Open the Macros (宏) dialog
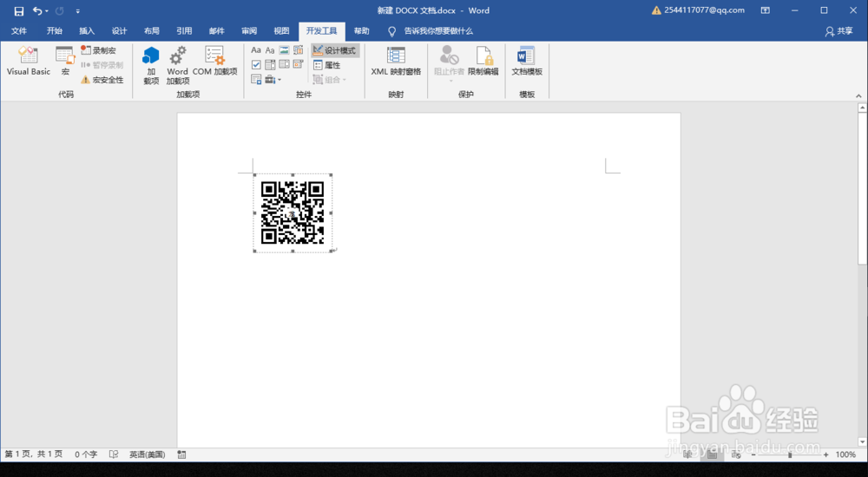Viewport: 868px width, 477px height. tap(65, 61)
